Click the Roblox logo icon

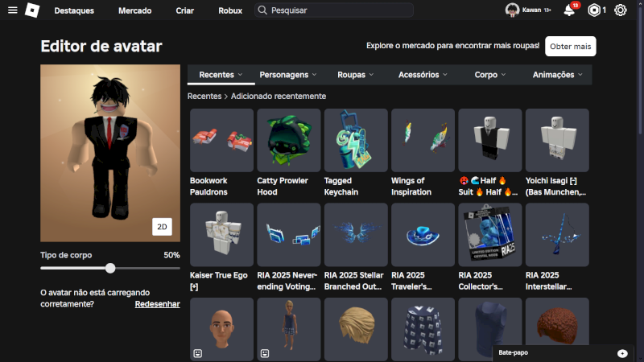[x=32, y=10]
